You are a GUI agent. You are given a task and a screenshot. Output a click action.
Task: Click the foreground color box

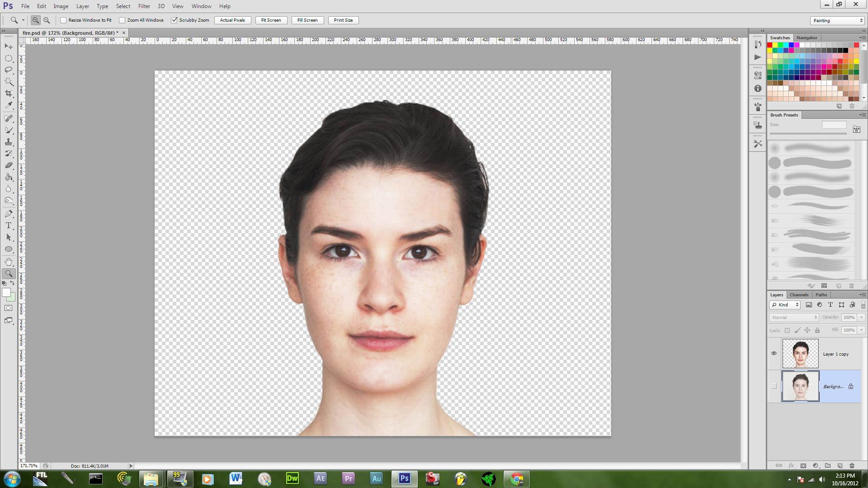(6, 293)
